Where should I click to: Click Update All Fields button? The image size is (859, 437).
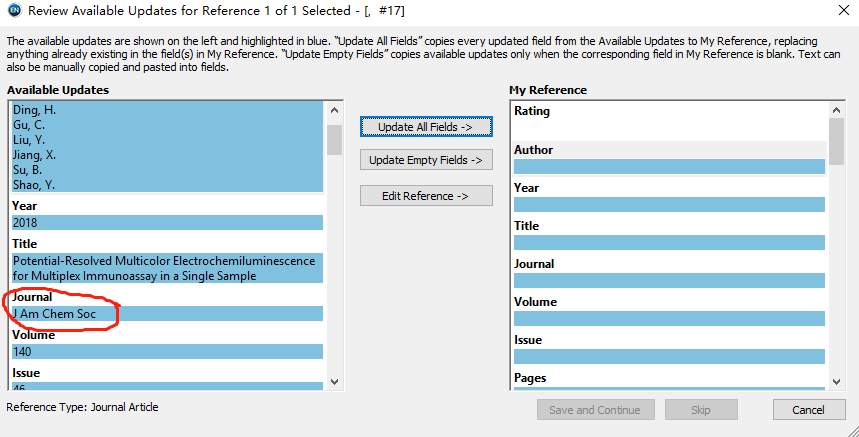click(x=426, y=127)
